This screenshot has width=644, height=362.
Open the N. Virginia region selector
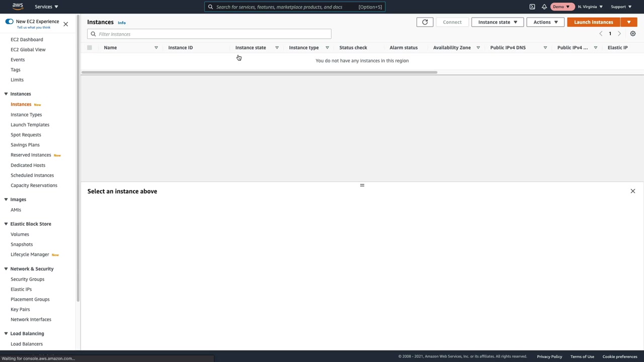pos(590,7)
